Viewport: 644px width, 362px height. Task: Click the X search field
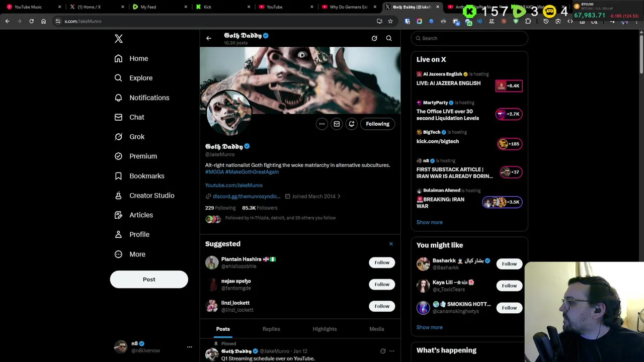[x=469, y=38]
